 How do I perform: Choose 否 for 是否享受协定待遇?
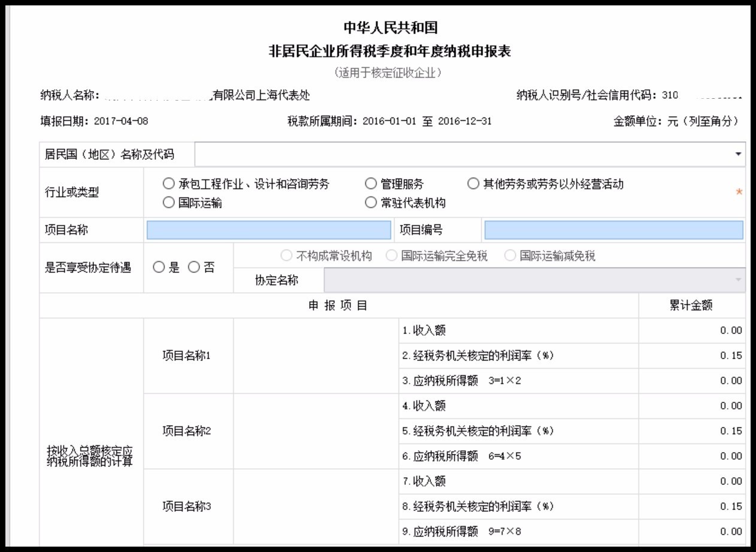(193, 268)
